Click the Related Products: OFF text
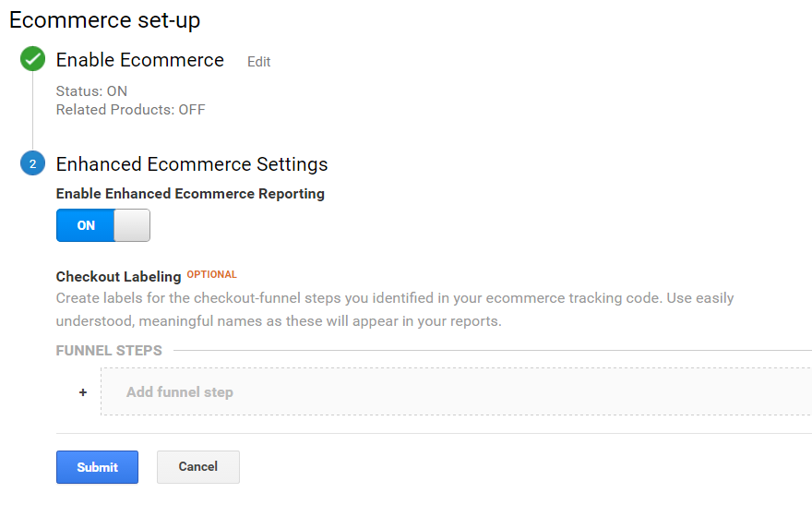812x517 pixels. click(130, 110)
